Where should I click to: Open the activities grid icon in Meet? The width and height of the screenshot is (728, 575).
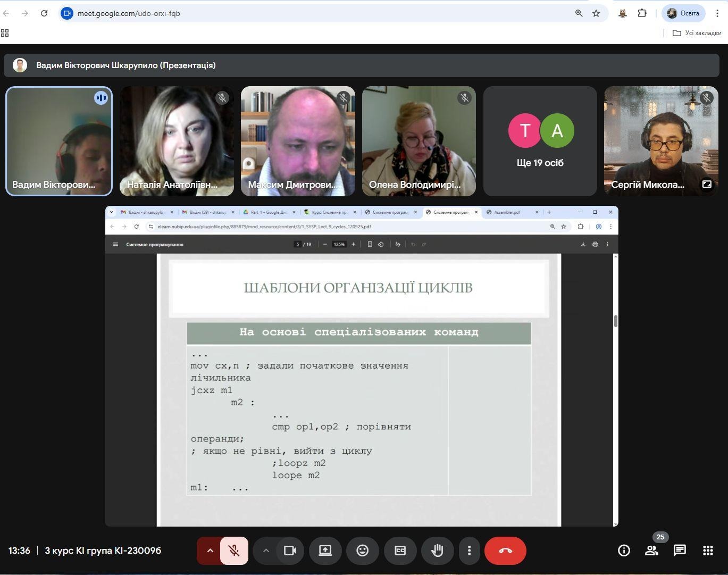708,551
